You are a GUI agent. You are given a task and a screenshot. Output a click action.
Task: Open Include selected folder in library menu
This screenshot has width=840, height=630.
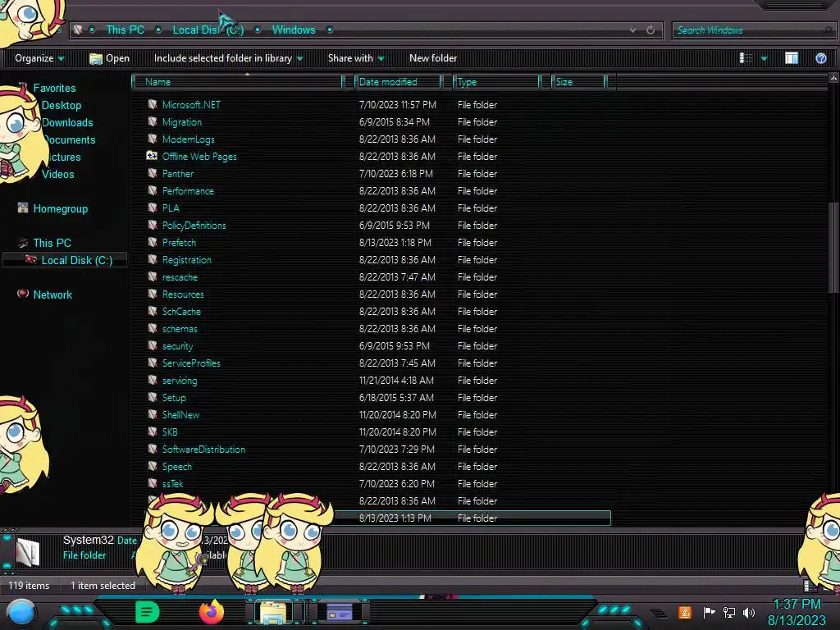click(x=229, y=58)
